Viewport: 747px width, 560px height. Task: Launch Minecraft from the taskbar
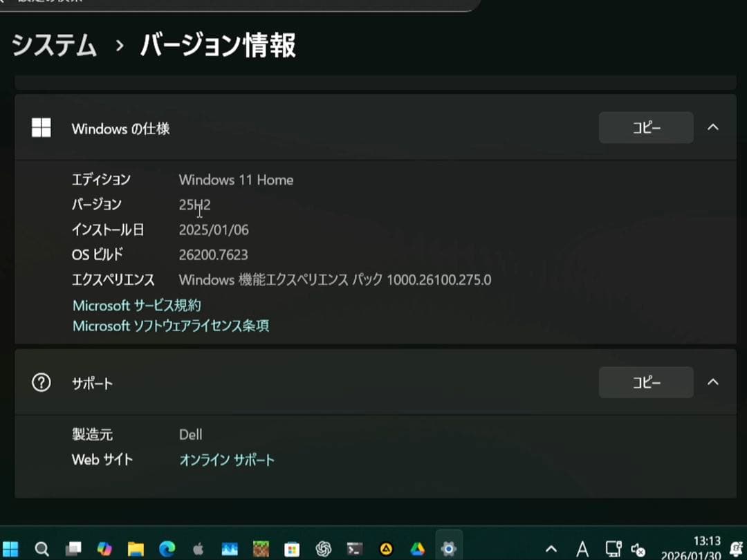260,549
